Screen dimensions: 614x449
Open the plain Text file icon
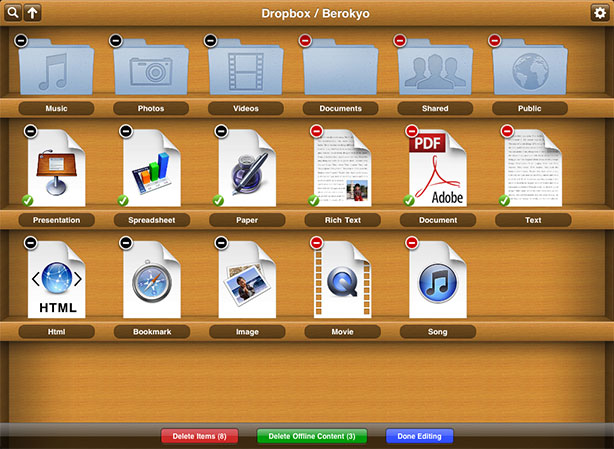[533, 168]
